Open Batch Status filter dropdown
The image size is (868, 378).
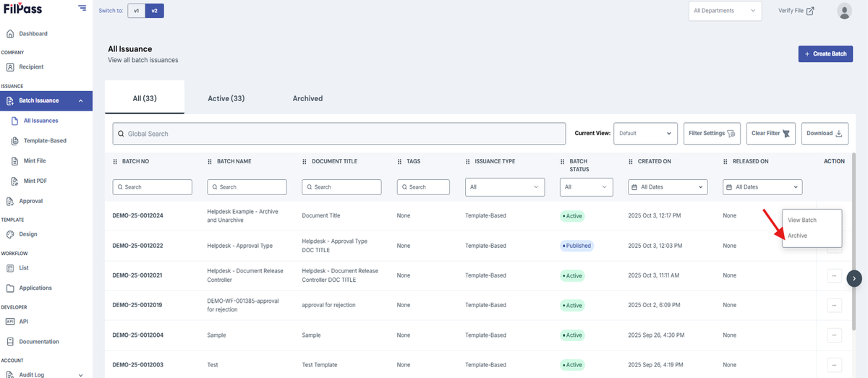pos(587,187)
